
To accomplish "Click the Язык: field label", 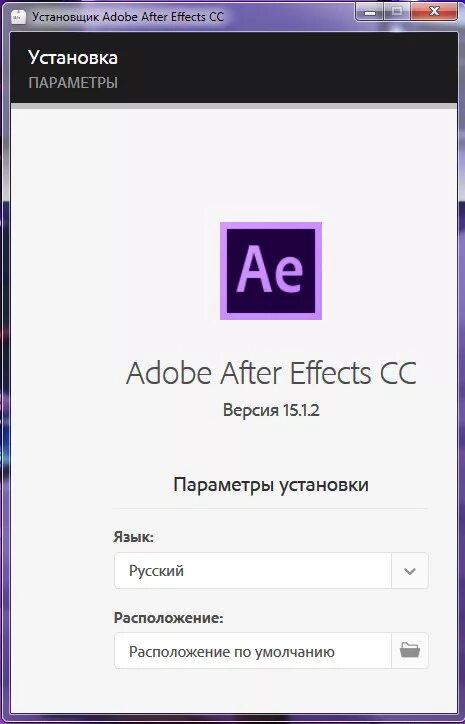I will coord(134,537).
